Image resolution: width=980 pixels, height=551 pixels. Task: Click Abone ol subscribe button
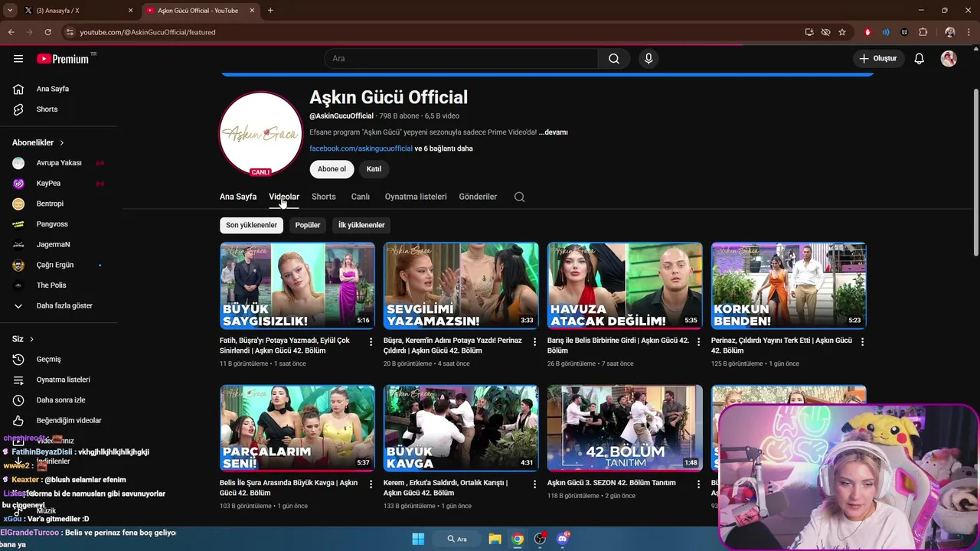click(x=332, y=169)
